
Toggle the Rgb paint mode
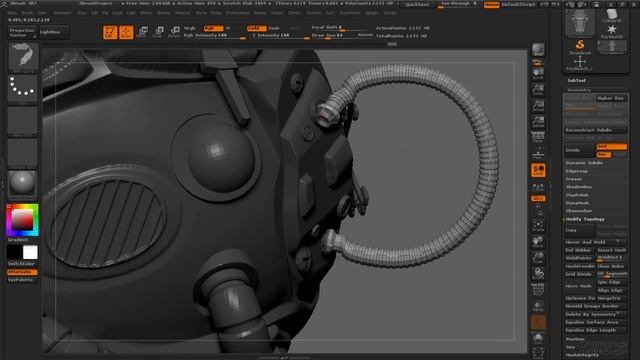click(213, 28)
